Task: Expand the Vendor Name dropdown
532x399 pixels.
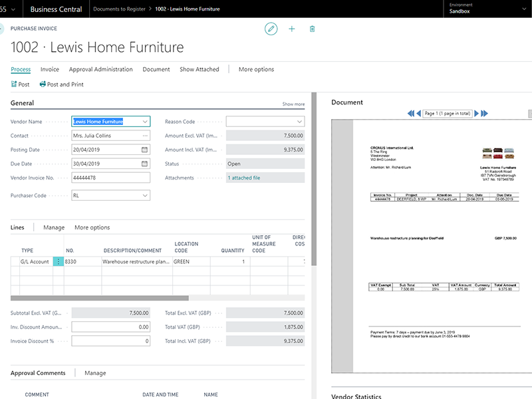Action: tap(145, 122)
